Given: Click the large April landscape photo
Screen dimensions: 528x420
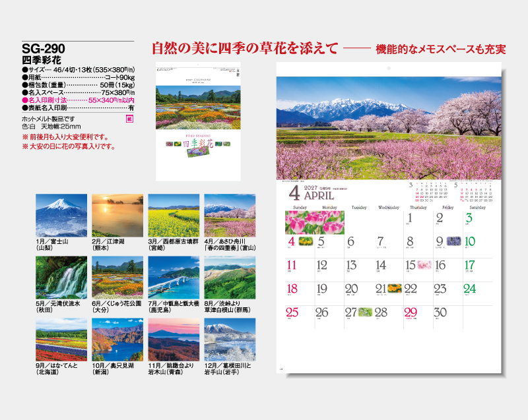Looking at the screenshot, I should tap(389, 128).
